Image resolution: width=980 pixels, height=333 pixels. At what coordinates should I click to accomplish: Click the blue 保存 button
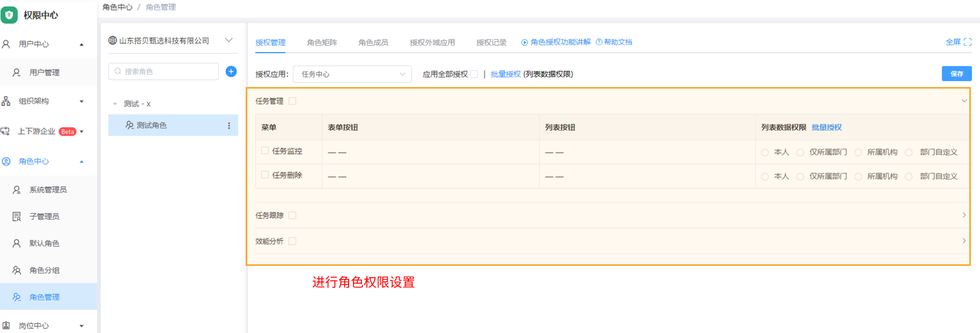[956, 74]
